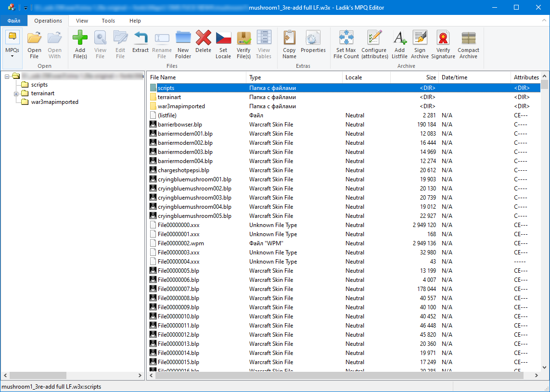Select File00000002.wpm in the list
Screen dimensions: 550x392
[344, 243]
